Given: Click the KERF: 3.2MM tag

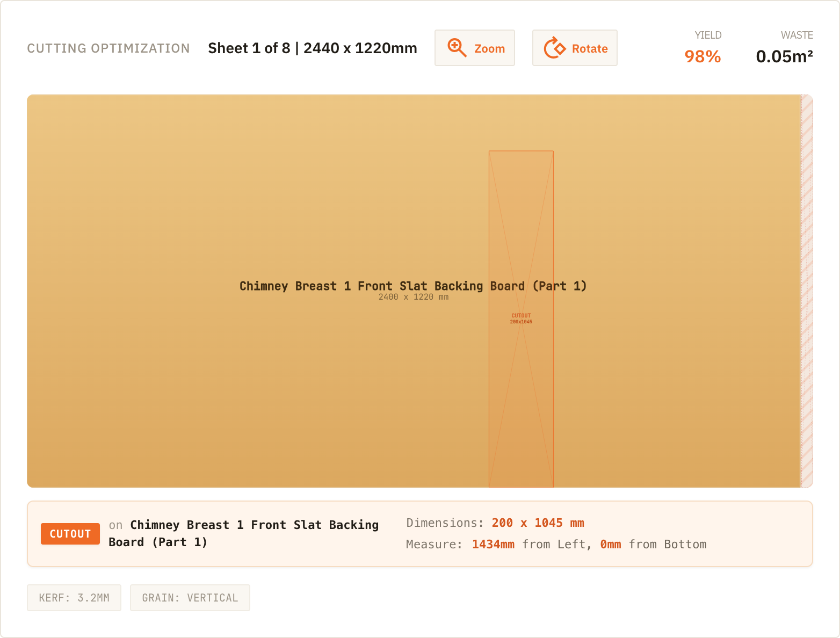Looking at the screenshot, I should click(x=74, y=598).
